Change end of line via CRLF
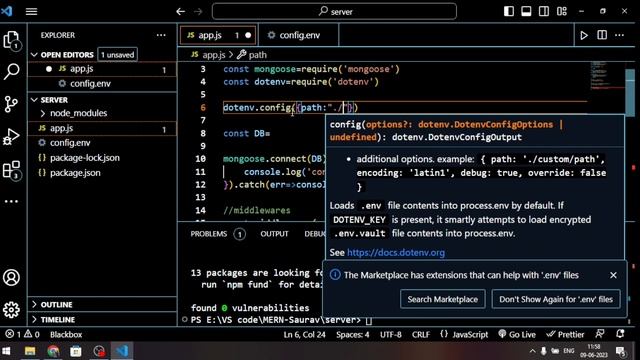Viewport: 640px width, 360px height. tap(421, 334)
